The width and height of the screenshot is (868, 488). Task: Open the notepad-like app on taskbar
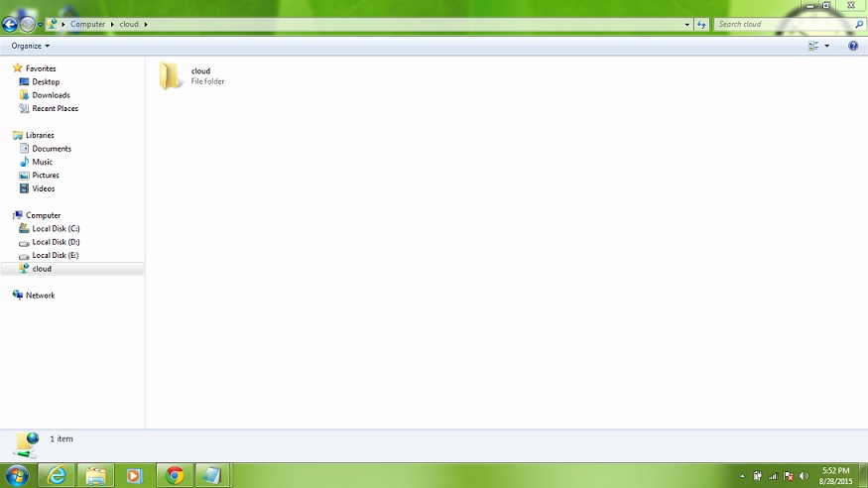(x=212, y=475)
